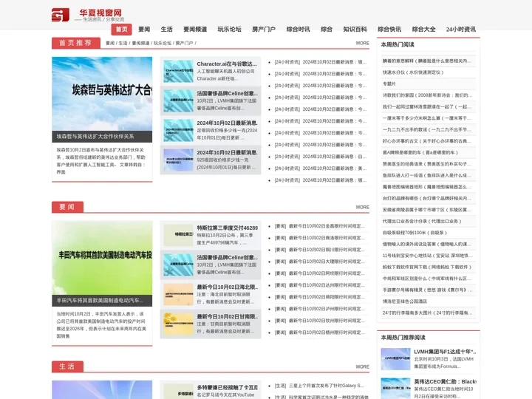Open 特斯拉第三季度交付 article title
The image size is (532, 399).
(x=227, y=228)
